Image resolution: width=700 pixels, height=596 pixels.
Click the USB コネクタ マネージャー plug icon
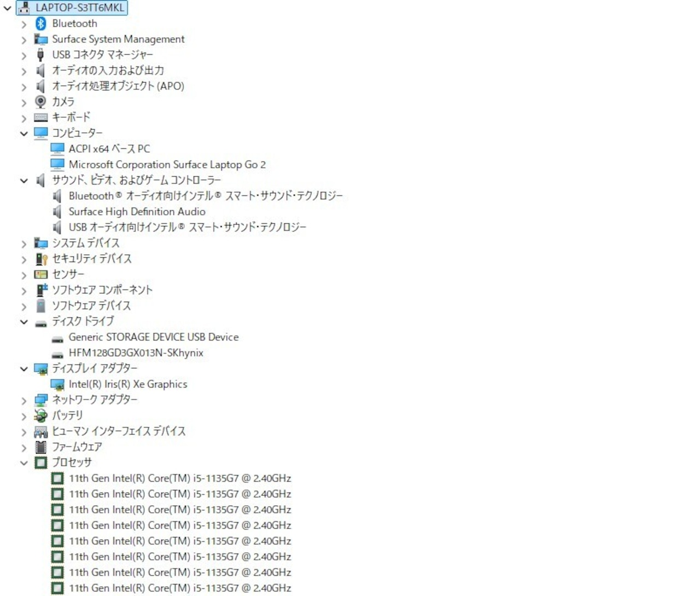coord(40,55)
